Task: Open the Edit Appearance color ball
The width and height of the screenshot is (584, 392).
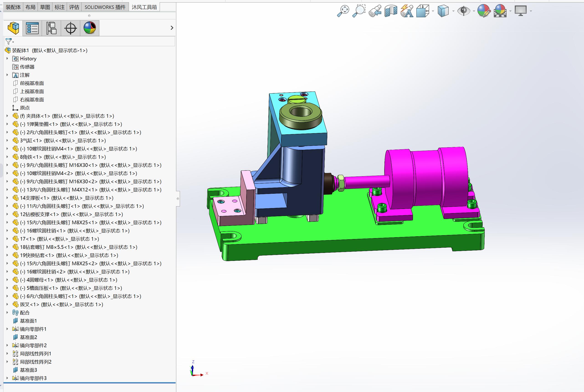Action: coord(484,11)
